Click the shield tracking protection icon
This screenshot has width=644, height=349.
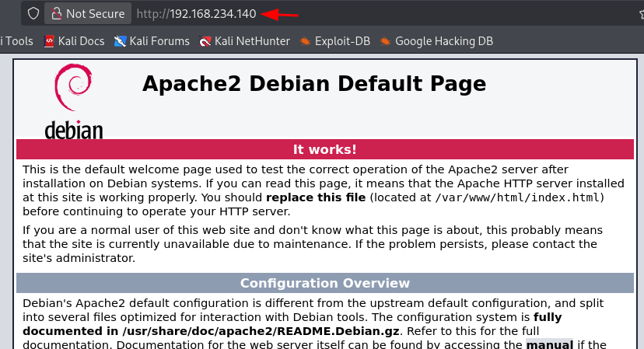(33, 13)
